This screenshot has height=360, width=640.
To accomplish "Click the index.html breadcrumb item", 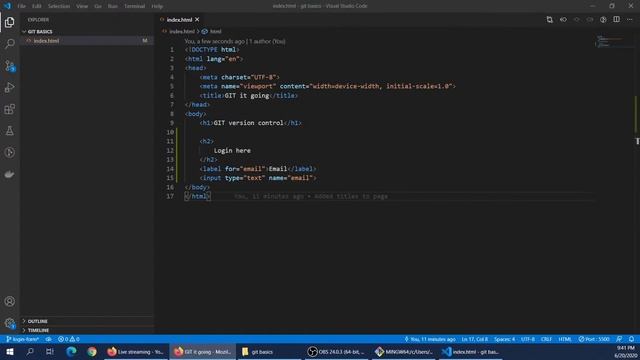I will coord(182,31).
